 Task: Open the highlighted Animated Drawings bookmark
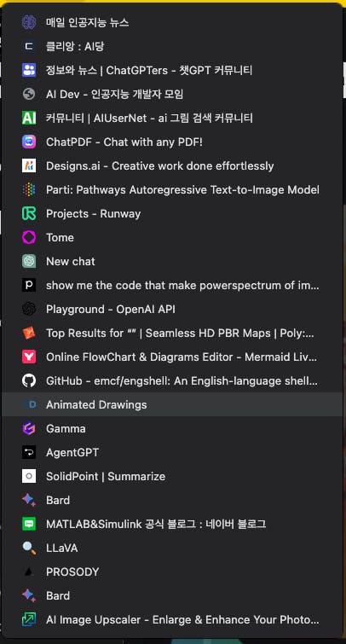[x=172, y=404]
